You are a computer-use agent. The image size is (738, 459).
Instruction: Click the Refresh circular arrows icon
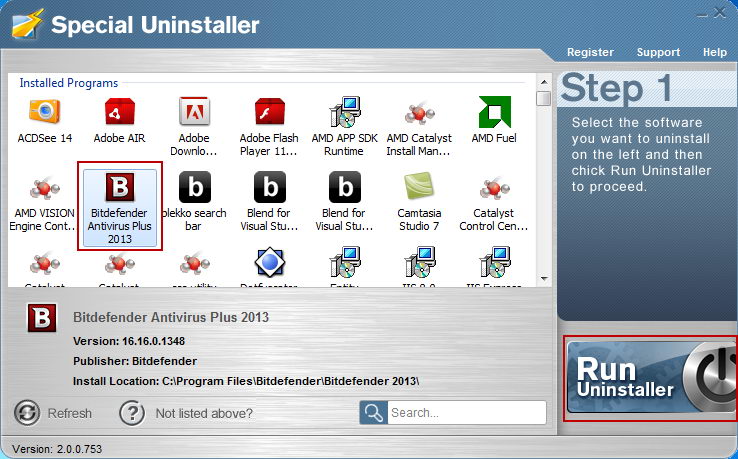coord(27,413)
